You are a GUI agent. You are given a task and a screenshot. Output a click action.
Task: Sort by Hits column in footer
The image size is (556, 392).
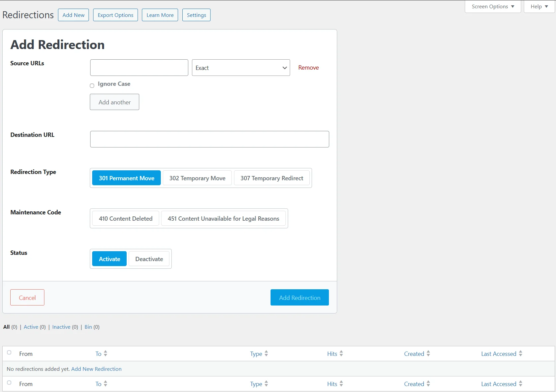pos(335,384)
